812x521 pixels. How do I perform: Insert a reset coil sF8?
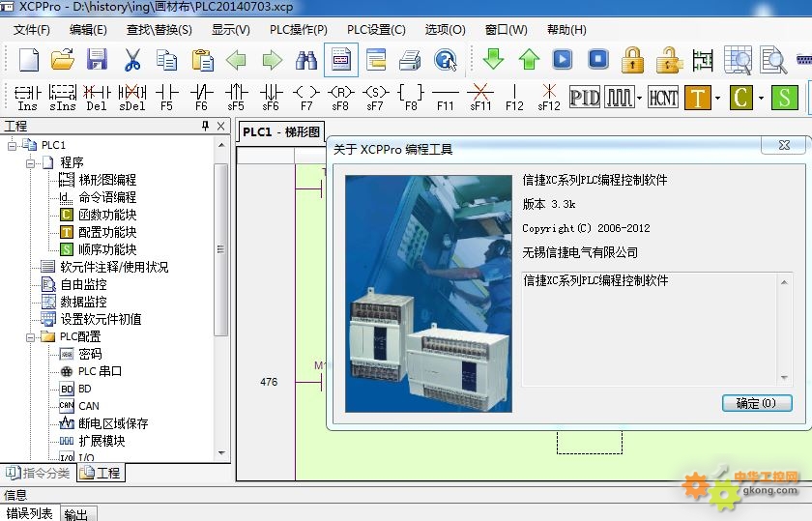340,98
